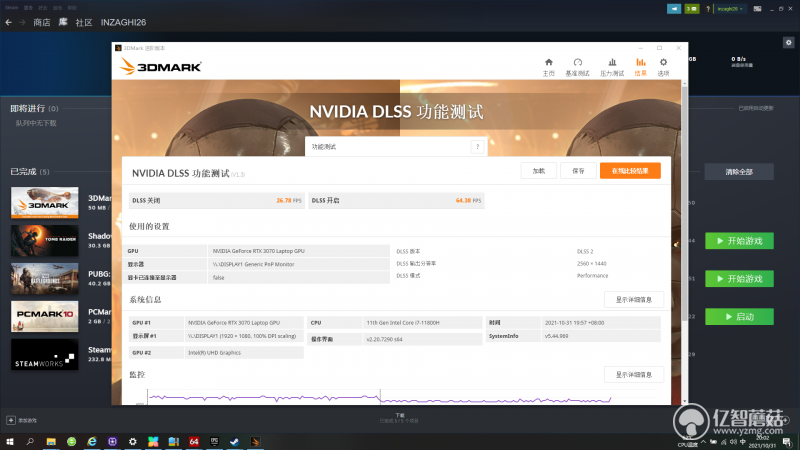Click the DLSS 开启 64.38 FPS result
The image size is (800, 450).
click(396, 201)
